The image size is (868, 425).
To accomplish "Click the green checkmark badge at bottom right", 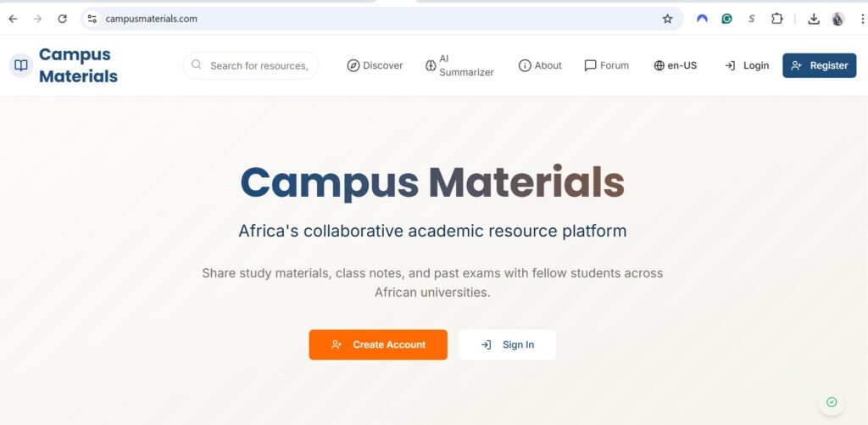I will coord(832,402).
